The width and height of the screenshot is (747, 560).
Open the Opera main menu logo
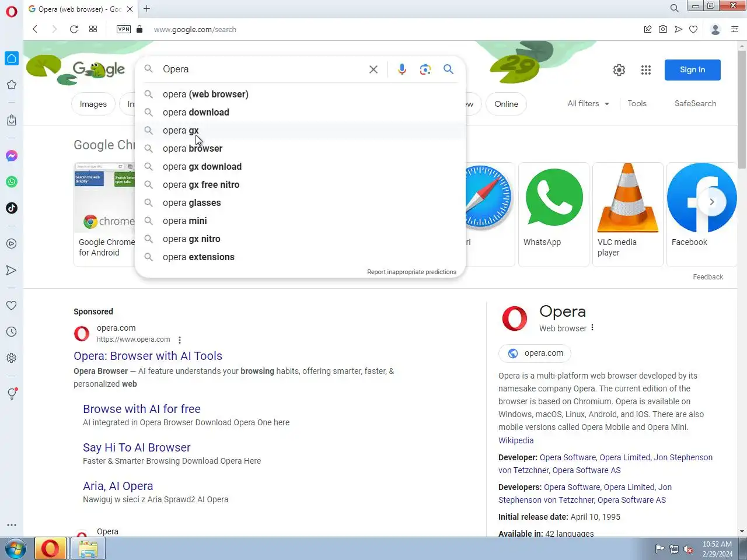pos(12,11)
